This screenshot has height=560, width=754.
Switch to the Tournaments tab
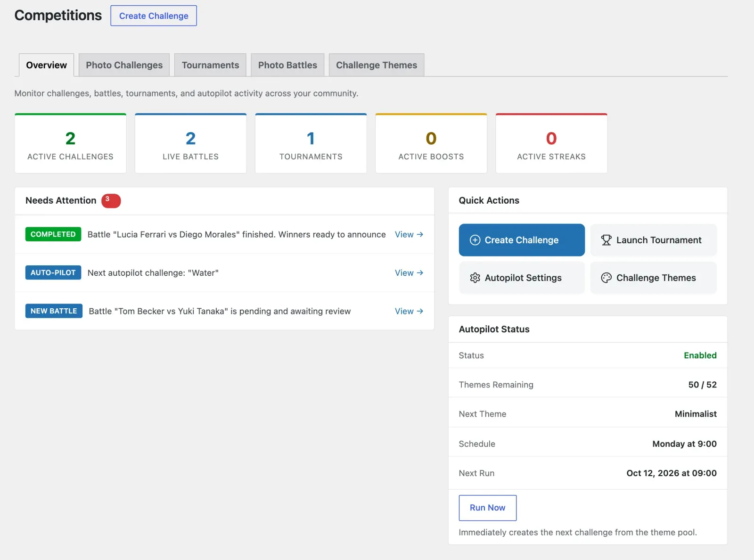tap(210, 65)
